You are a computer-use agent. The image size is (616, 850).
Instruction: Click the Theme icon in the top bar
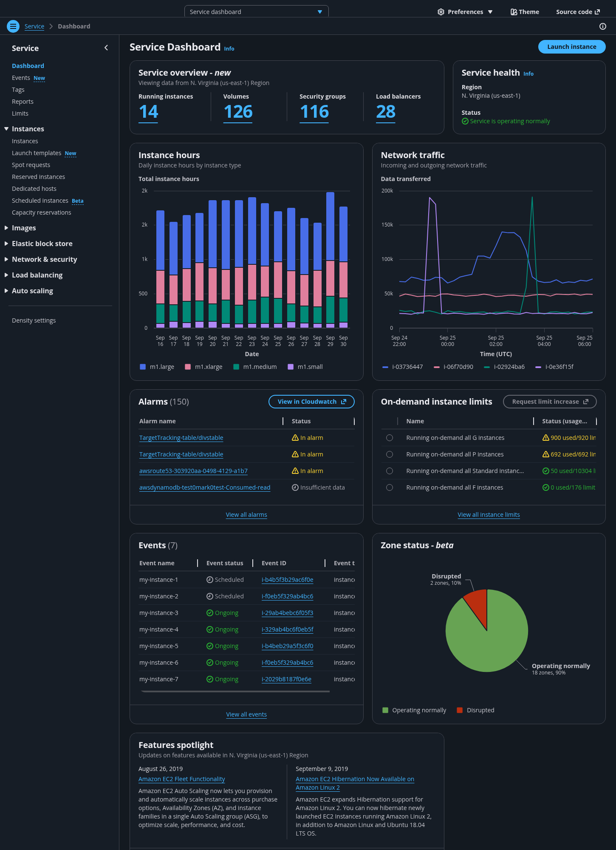(x=514, y=12)
